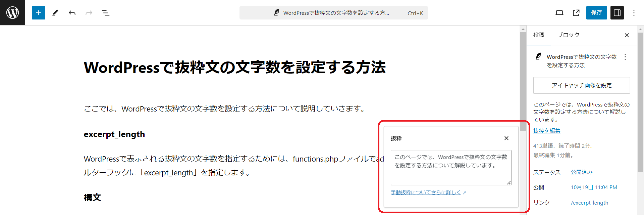644x215 pixels.
Task: Open the Document Overview list icon
Action: point(106,13)
